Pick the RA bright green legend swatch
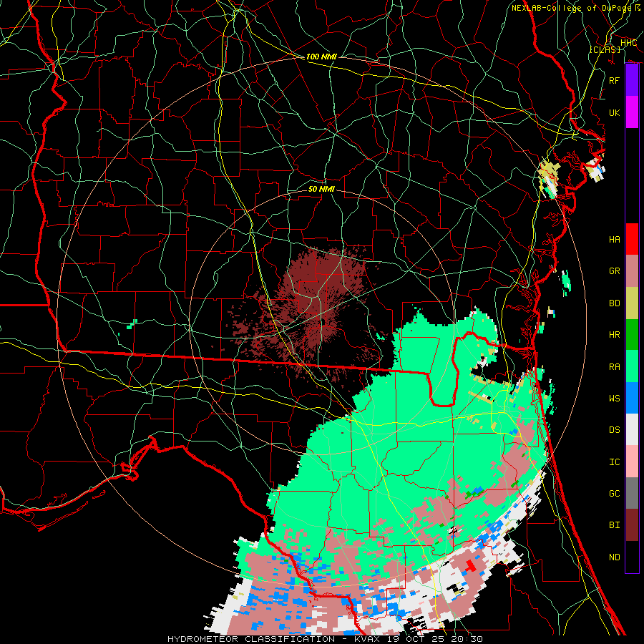 click(x=632, y=366)
